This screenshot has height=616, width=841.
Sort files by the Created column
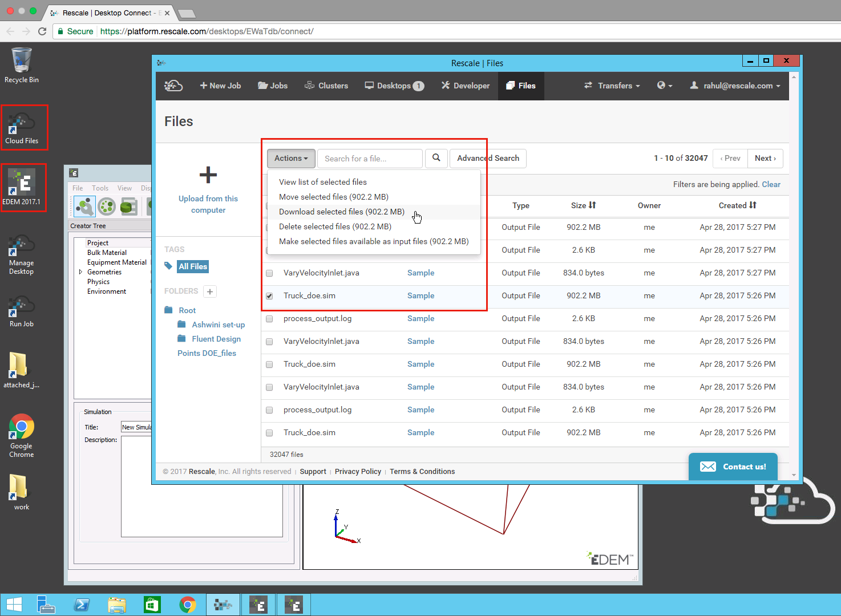[x=738, y=205]
